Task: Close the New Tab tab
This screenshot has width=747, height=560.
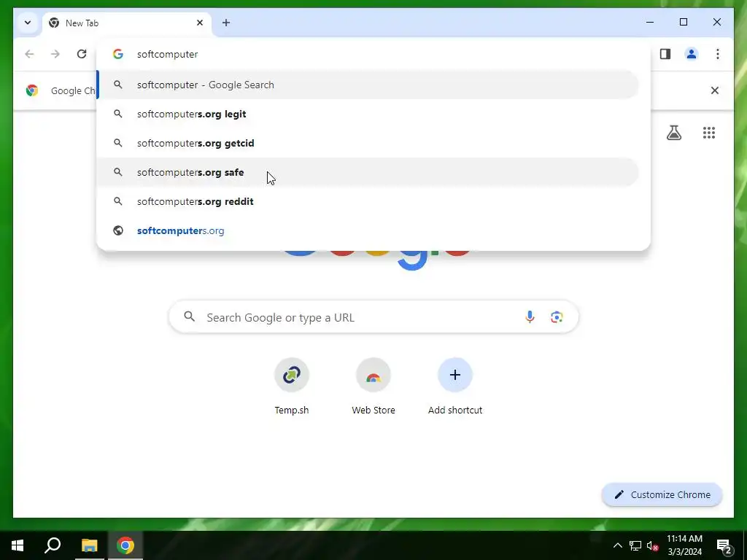Action: tap(200, 23)
